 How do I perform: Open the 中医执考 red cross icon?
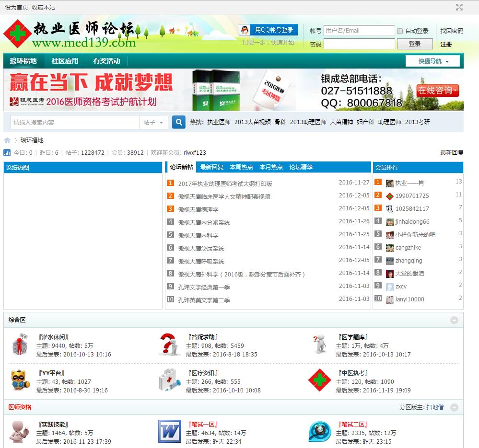click(319, 380)
